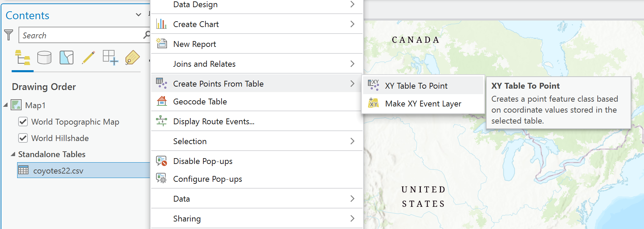This screenshot has width=644, height=229.
Task: Collapse the Standalone Tables group
Action: tap(13, 154)
